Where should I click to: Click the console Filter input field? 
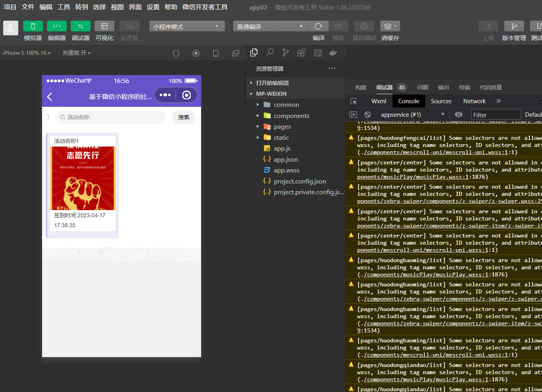tap(496, 115)
